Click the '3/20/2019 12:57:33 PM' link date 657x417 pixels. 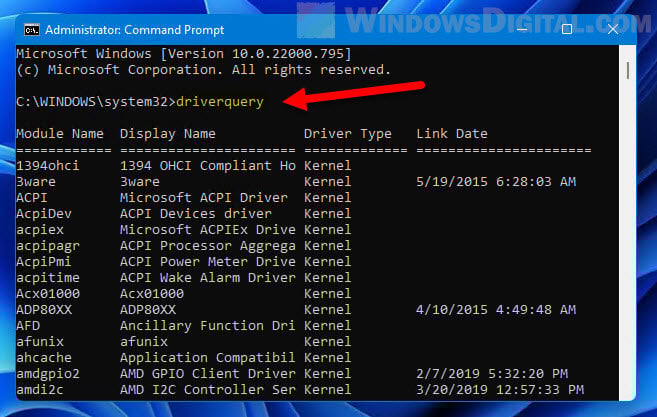pyautogui.click(x=500, y=389)
